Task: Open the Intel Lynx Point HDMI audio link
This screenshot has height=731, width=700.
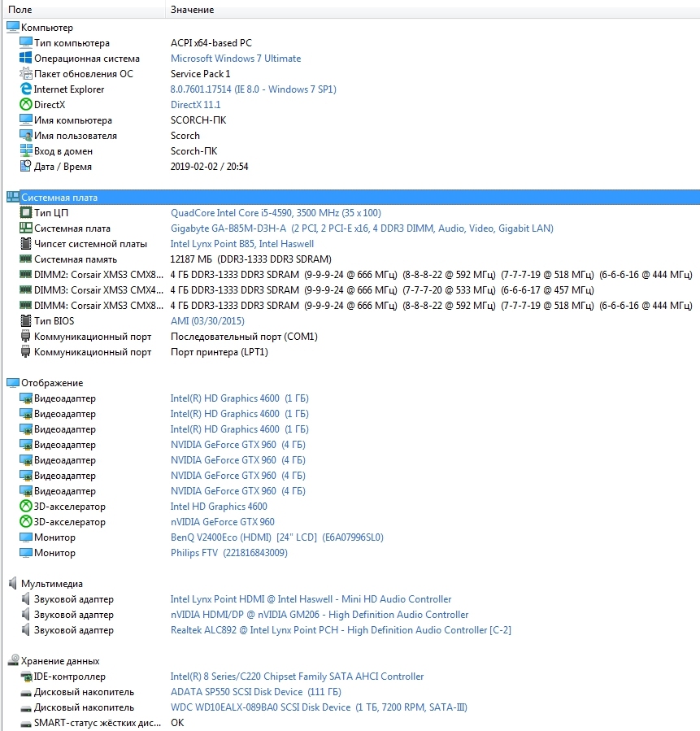Action: tap(311, 599)
